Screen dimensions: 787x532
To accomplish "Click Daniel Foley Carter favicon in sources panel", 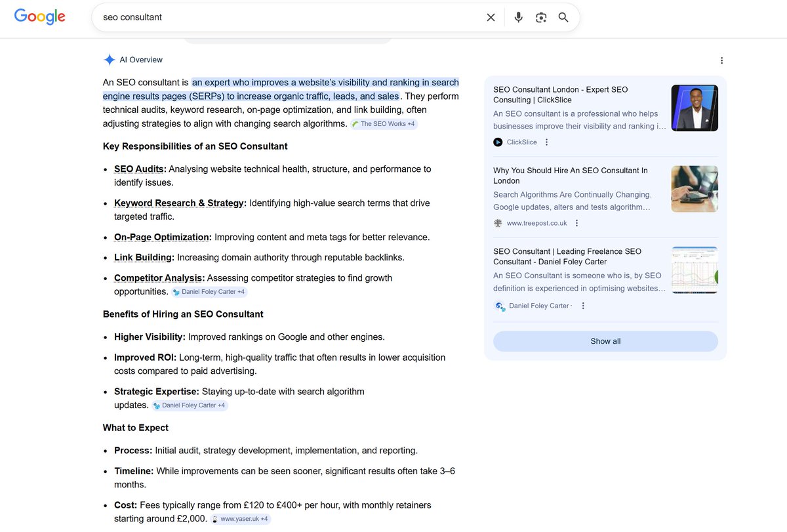I will pos(499,306).
